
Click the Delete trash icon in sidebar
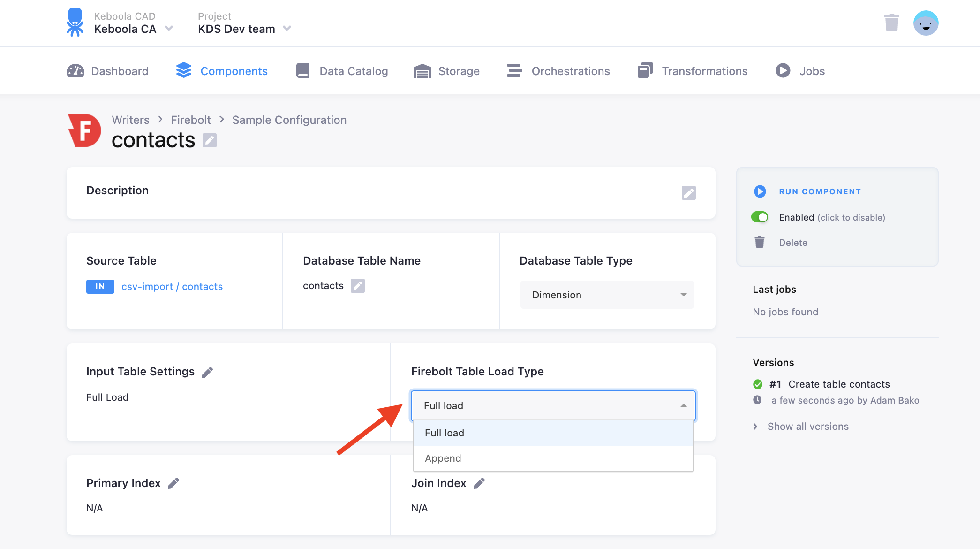[760, 242]
